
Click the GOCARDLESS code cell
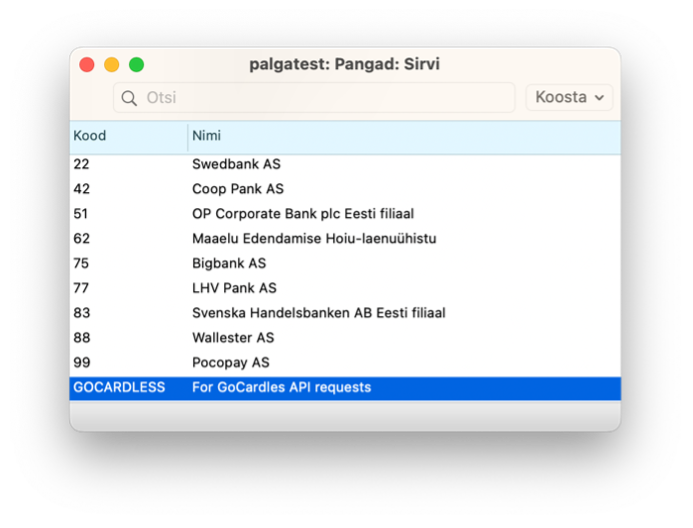click(119, 387)
